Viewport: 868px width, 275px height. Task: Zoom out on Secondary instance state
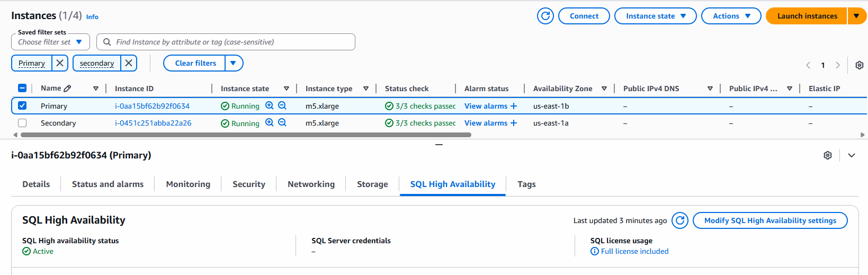pyautogui.click(x=282, y=122)
